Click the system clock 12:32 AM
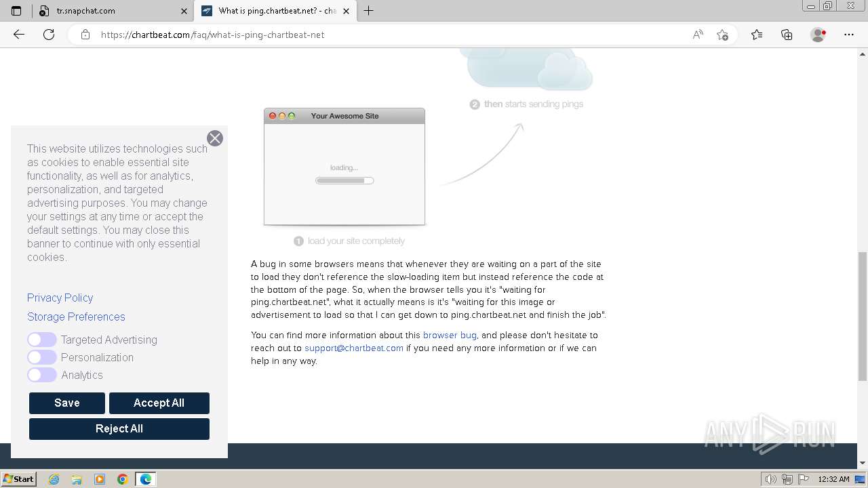Viewport: 868px width, 488px height. (833, 479)
